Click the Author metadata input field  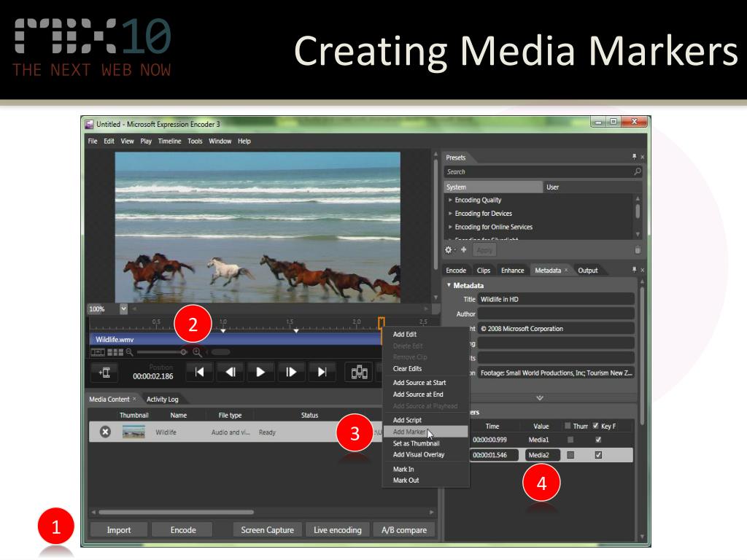(x=556, y=314)
